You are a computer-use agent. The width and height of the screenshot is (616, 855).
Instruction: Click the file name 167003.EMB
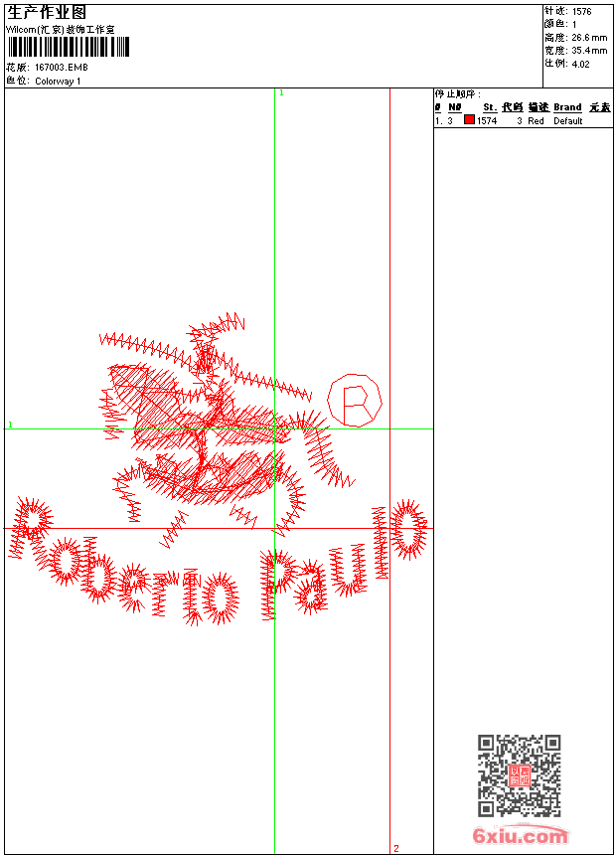coord(61,68)
